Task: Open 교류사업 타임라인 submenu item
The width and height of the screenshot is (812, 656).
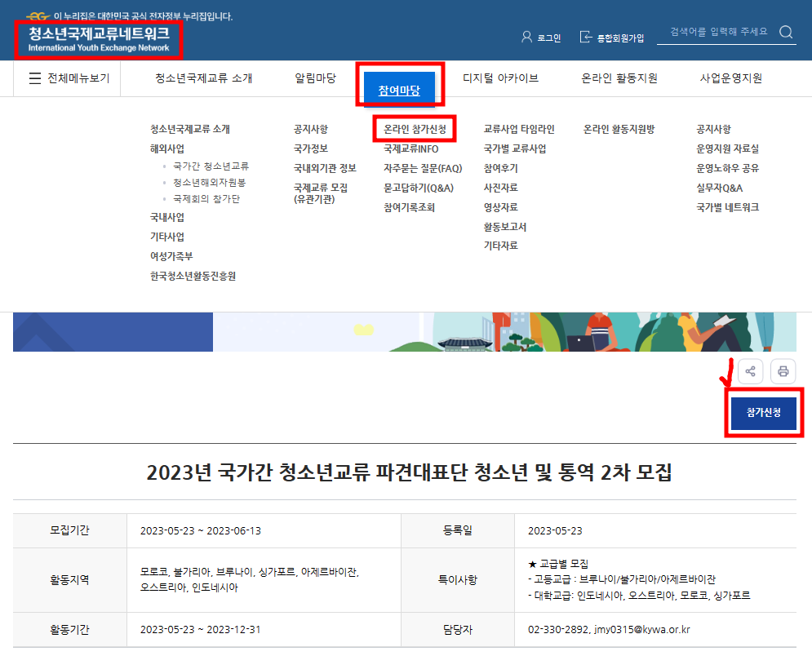Action: [519, 129]
